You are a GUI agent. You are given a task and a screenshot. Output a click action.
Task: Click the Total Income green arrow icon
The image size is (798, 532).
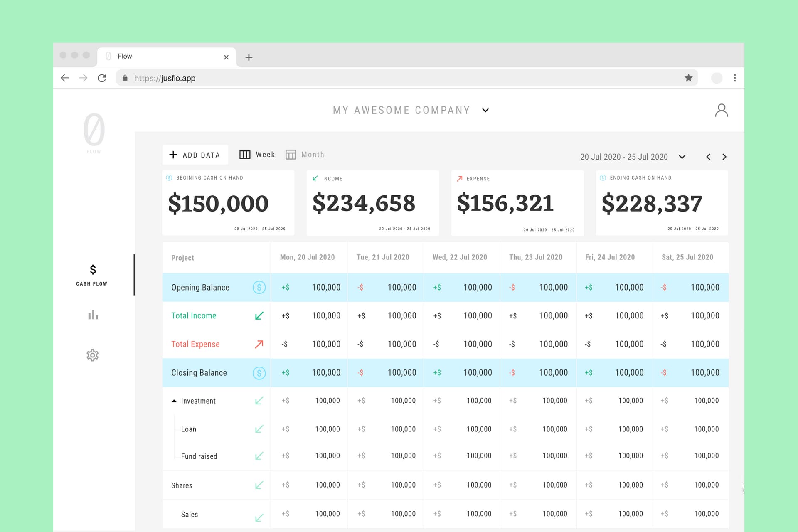259,316
